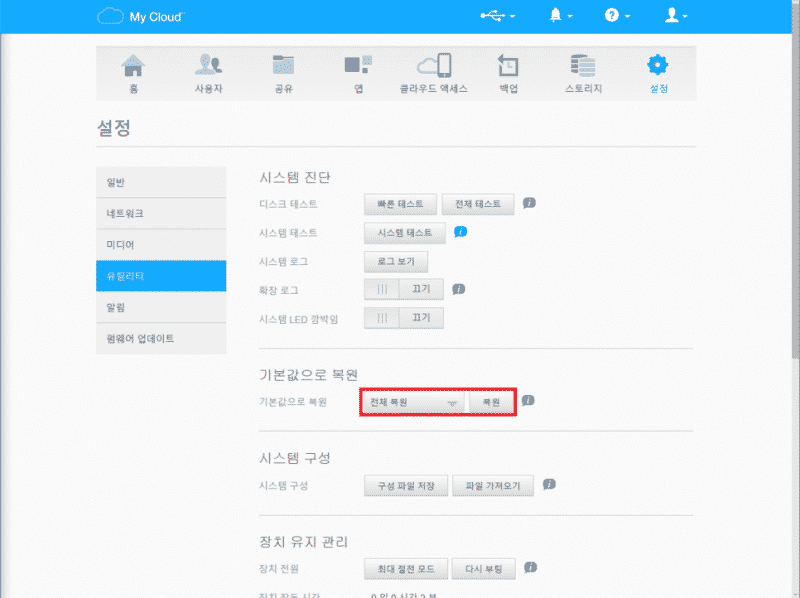Select the 일반 settings tab
Image resolution: width=800 pixels, height=598 pixels.
[161, 182]
